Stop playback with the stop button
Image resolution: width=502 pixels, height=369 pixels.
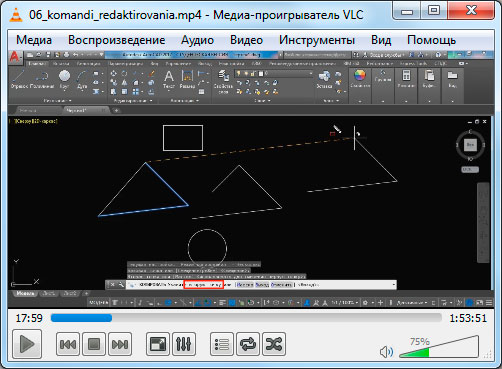click(94, 344)
